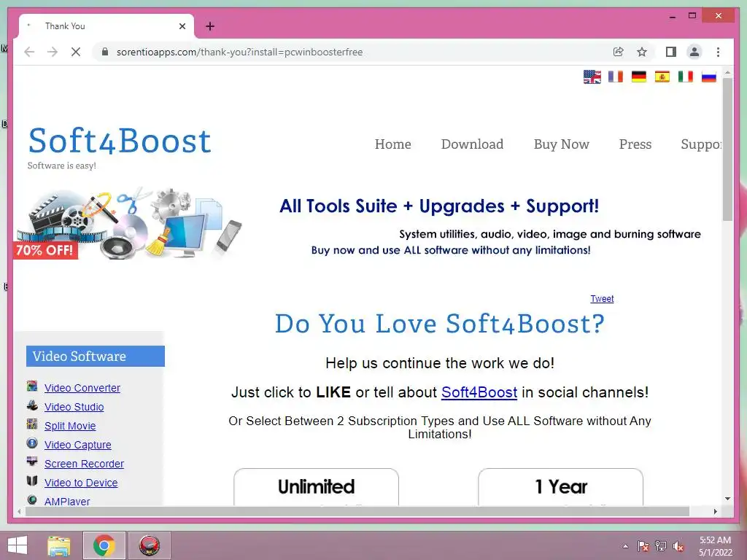Screen dimensions: 747x560
Task: Open the Split Movie link
Action: (x=70, y=426)
